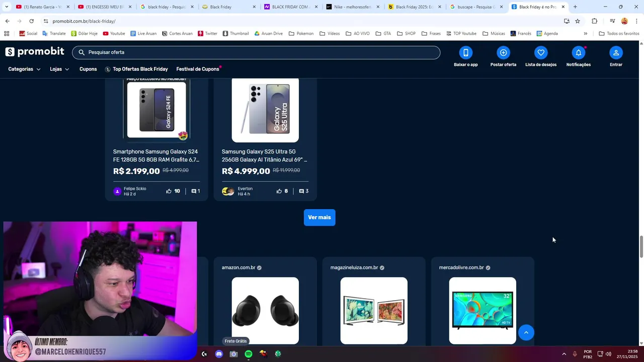Like the Galaxy S24 FE offer

(169, 191)
